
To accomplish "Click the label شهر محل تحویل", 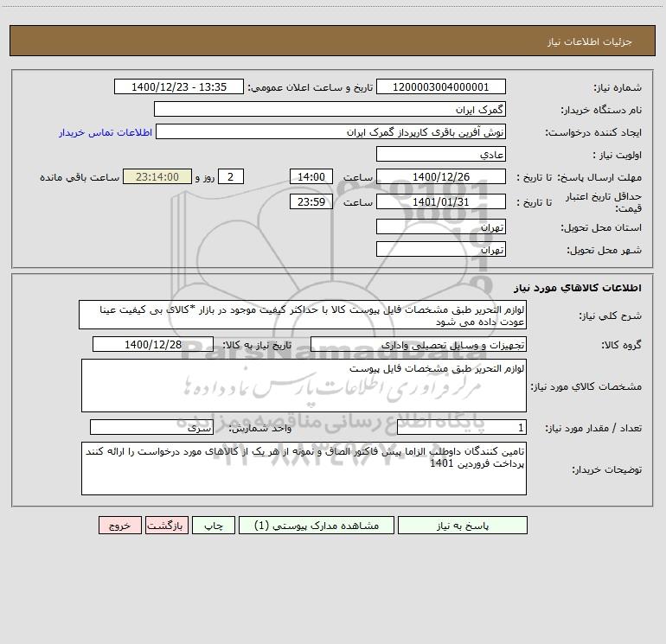I will [604, 251].
